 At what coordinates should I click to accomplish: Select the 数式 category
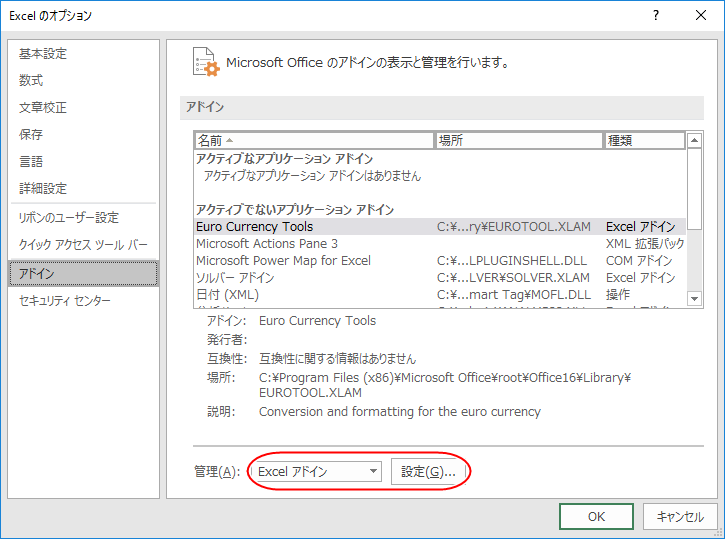31,81
